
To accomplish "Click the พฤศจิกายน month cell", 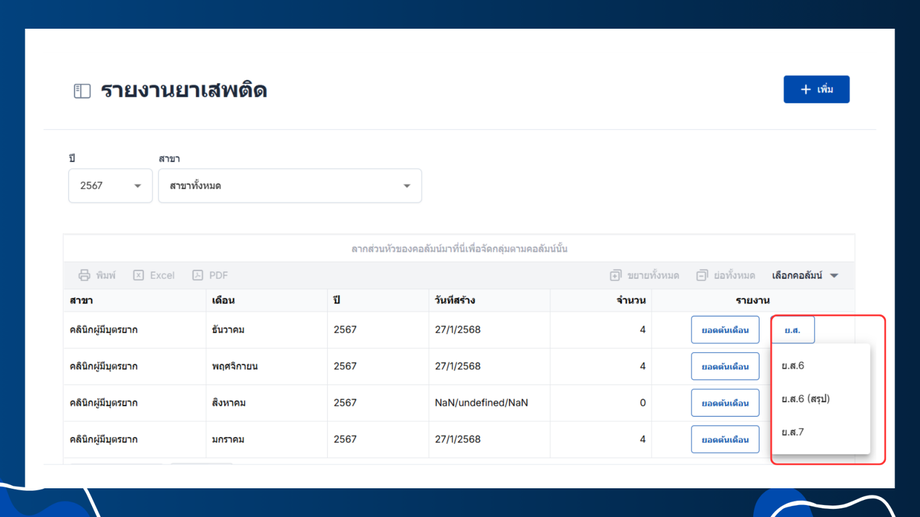I will (266, 366).
